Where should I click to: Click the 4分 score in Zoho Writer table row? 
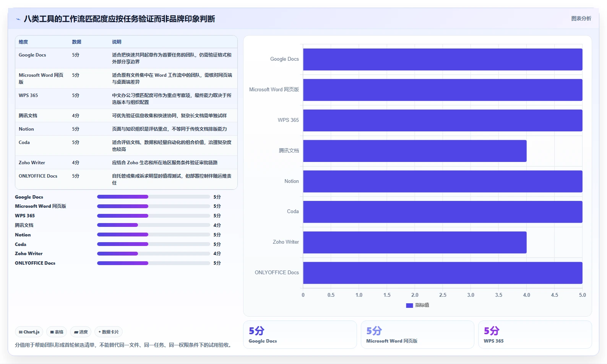pos(76,163)
